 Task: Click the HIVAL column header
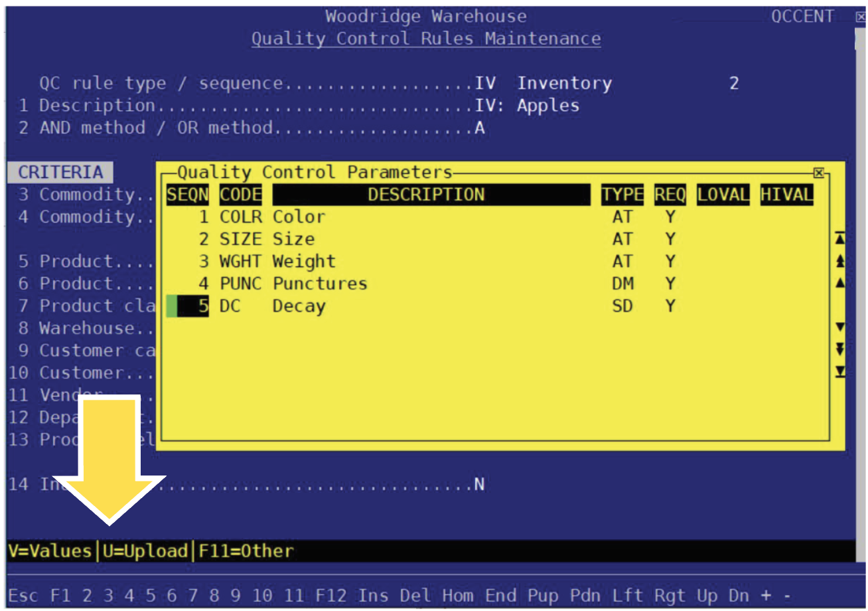[x=787, y=195]
